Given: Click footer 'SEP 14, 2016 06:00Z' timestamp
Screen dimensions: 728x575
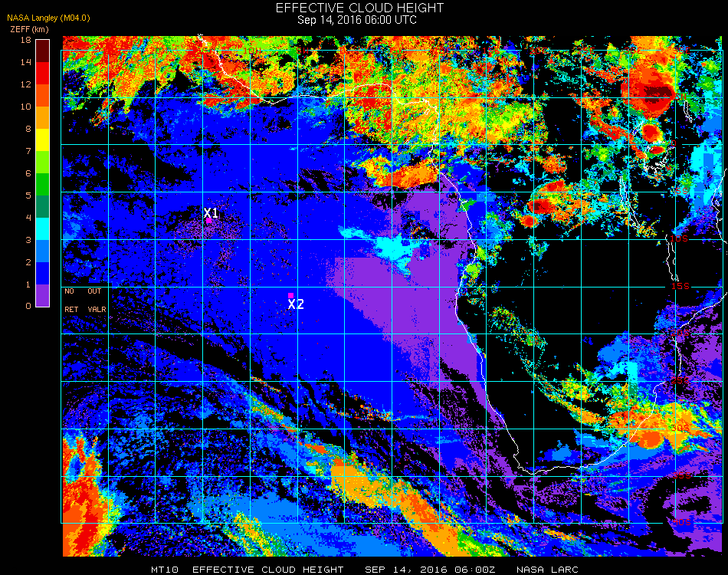Looking at the screenshot, I should pyautogui.click(x=430, y=570).
